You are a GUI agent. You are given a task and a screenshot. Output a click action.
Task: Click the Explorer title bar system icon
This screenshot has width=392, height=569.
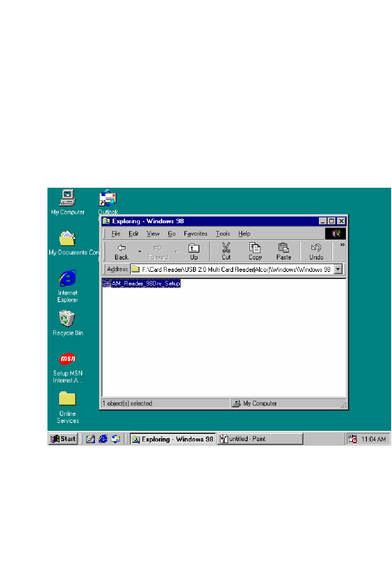(106, 221)
